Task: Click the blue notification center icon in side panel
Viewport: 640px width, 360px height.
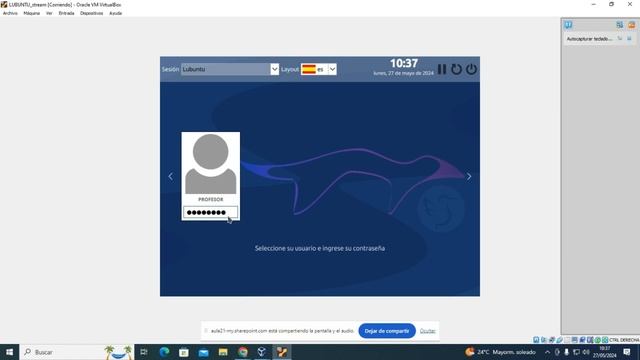Action: coord(568,25)
